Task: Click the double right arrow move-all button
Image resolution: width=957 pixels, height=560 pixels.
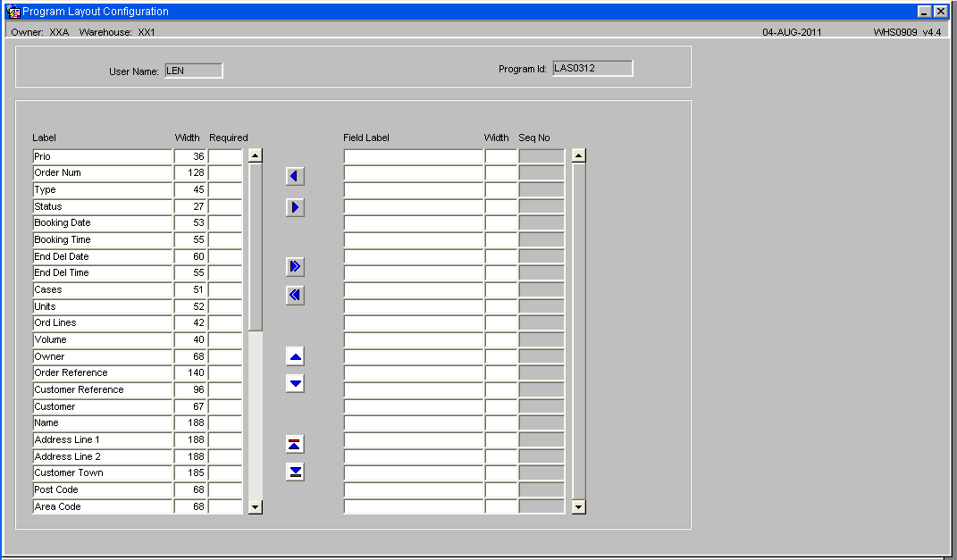Action: pos(295,266)
